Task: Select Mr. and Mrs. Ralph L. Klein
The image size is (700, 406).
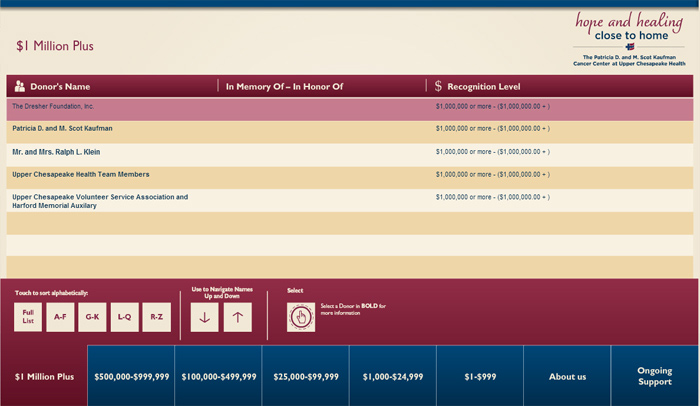Action: coord(56,152)
